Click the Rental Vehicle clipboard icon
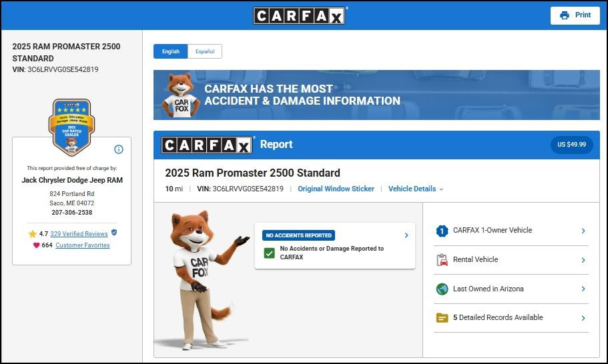Viewport: 608px width, 364px height. click(x=442, y=260)
